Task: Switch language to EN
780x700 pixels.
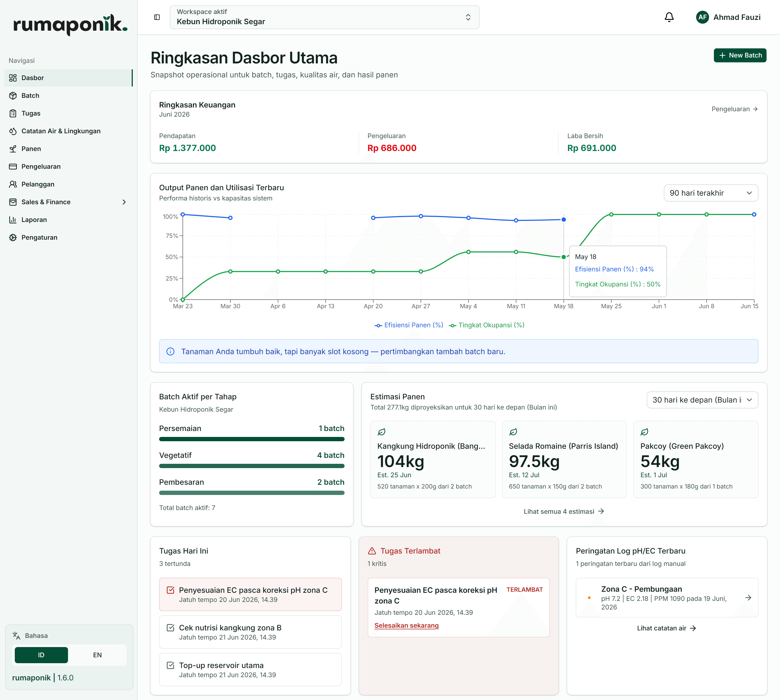Action: [97, 655]
